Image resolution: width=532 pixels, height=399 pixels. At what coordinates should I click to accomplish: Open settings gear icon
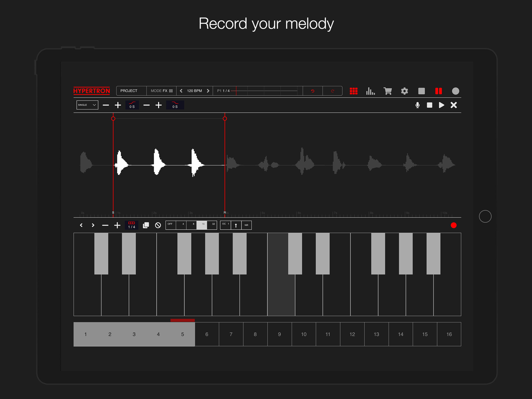click(x=404, y=91)
